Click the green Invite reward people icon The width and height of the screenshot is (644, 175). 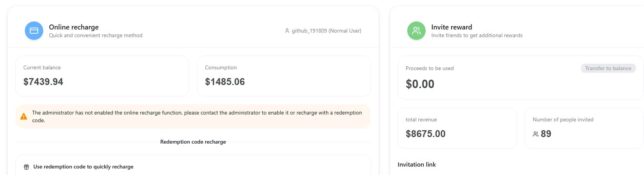416,31
